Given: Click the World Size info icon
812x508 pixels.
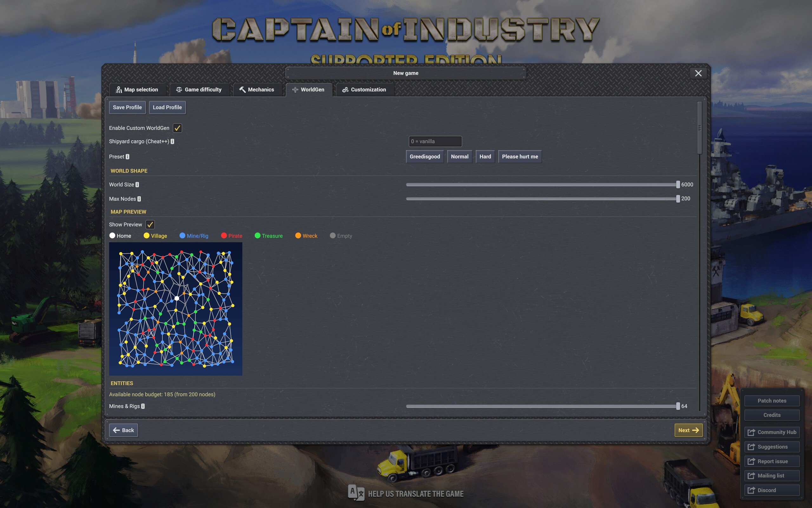Looking at the screenshot, I should 137,184.
